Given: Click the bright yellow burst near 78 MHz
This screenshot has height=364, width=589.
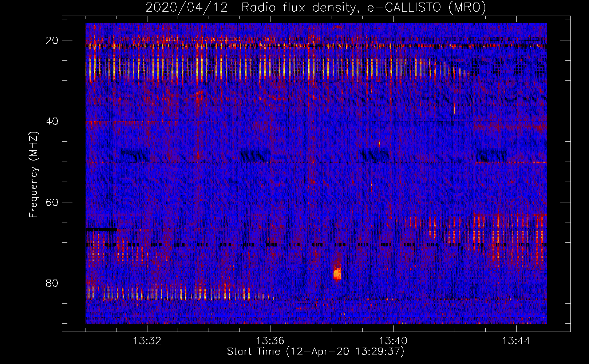Looking at the screenshot, I should point(337,273).
